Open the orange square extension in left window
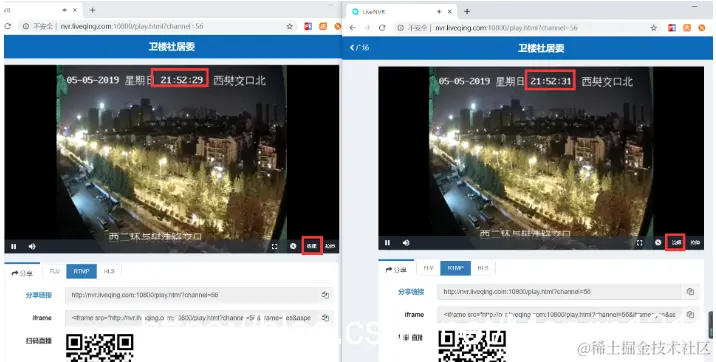Viewport: 716px width, 362px height. click(323, 26)
